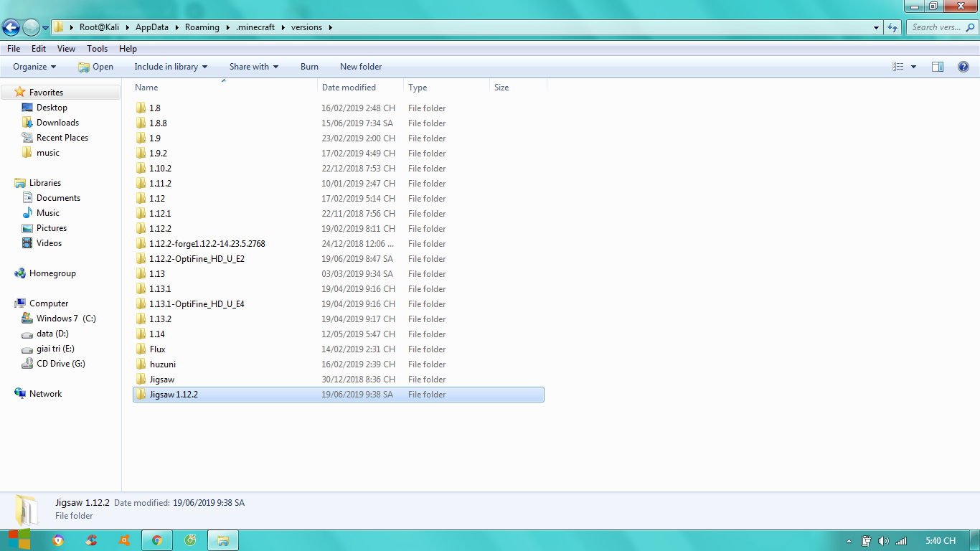980x551 pixels.
Task: Click the Change your view icon
Action: [898, 67]
